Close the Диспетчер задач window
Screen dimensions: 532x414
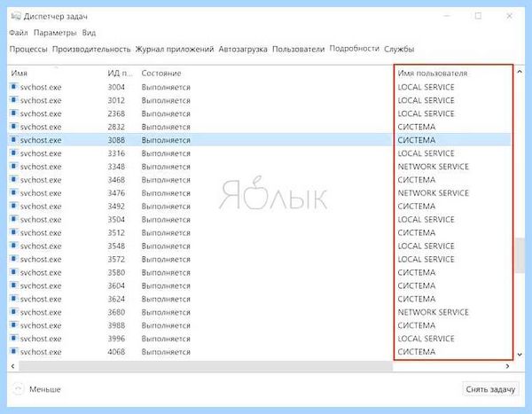(x=509, y=16)
